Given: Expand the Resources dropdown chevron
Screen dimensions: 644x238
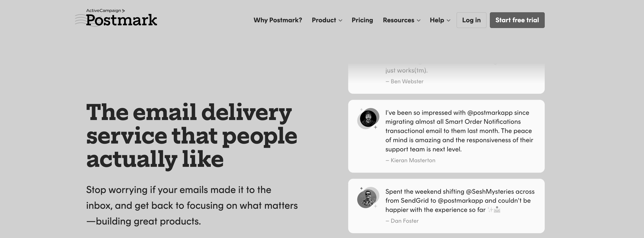Looking at the screenshot, I should tap(418, 20).
